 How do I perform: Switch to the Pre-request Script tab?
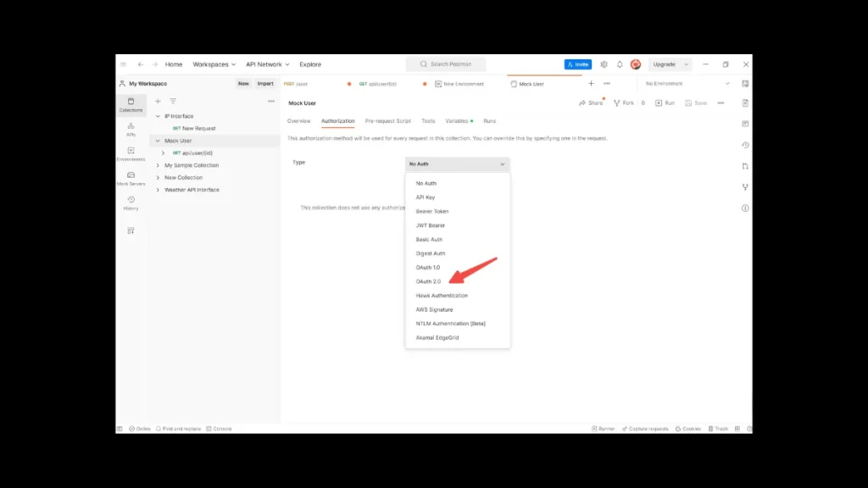click(x=387, y=120)
